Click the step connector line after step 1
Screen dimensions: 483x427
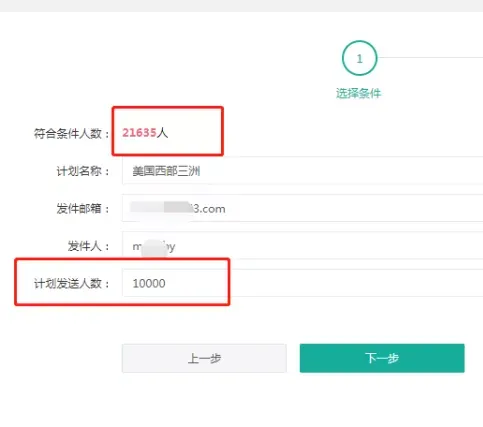[x=431, y=57]
